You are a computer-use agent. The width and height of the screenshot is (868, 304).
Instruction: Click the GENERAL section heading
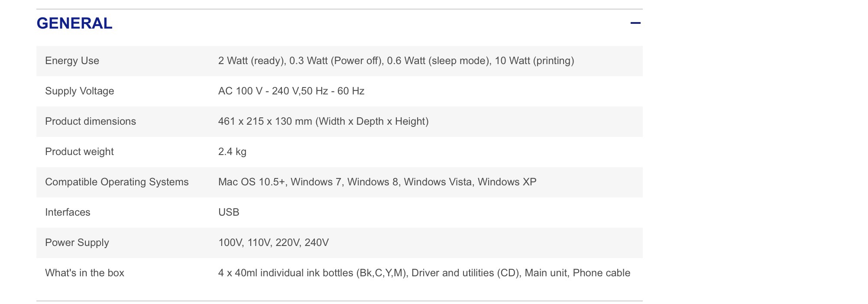pyautogui.click(x=74, y=23)
